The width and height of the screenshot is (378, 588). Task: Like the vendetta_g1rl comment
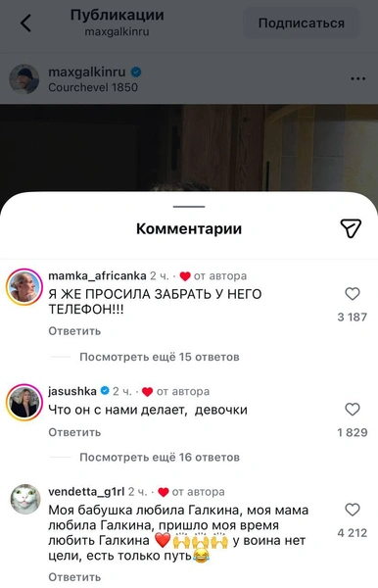353,510
